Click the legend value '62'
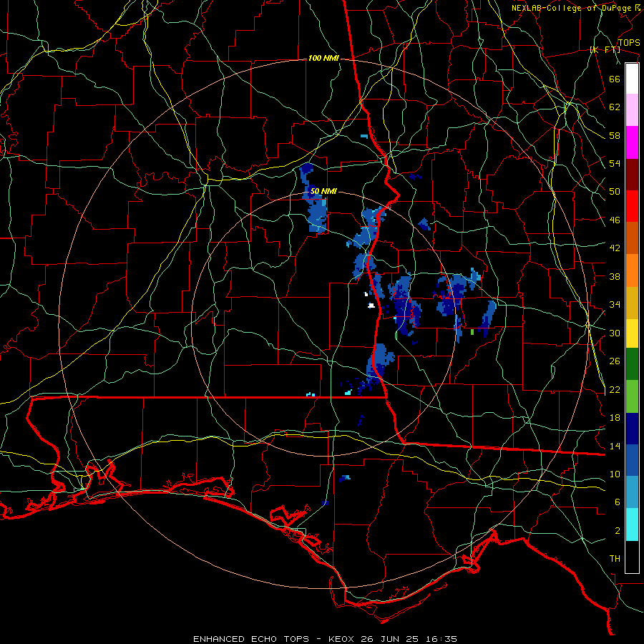644x644 pixels. [x=615, y=107]
